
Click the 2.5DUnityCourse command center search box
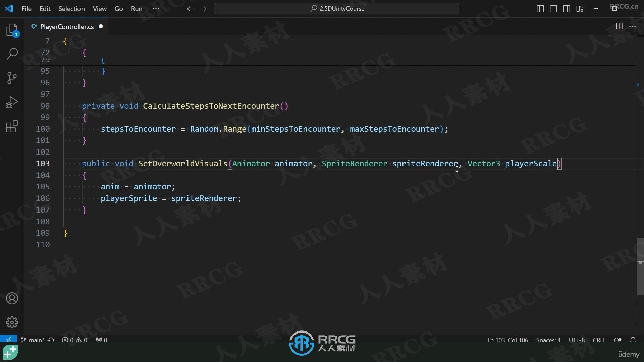(x=336, y=9)
